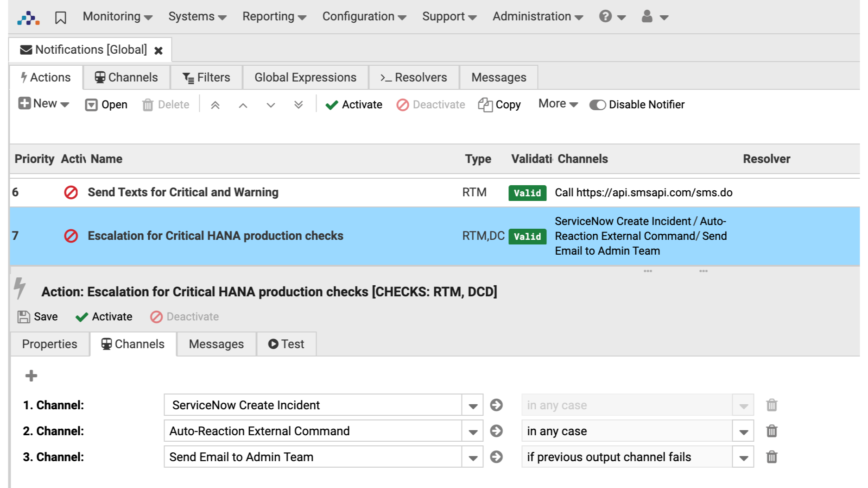This screenshot has height=488, width=868.
Task: Add a new channel with plus icon
Action: (31, 375)
